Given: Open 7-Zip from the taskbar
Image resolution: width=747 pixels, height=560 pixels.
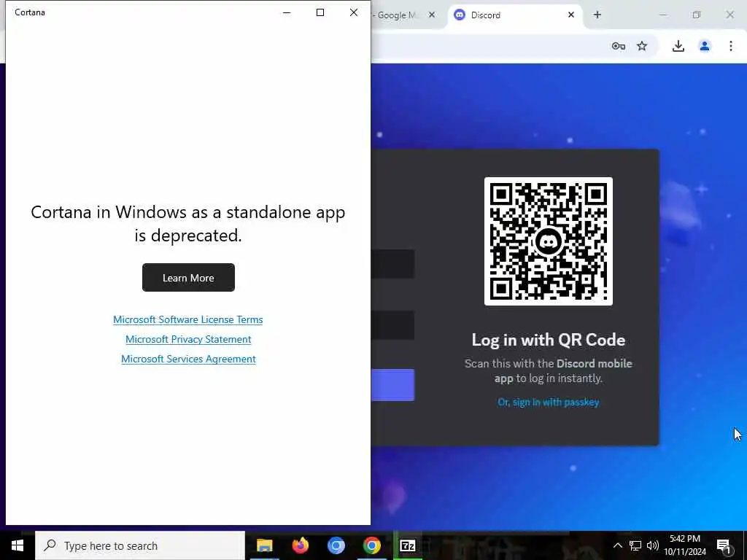Looking at the screenshot, I should pyautogui.click(x=408, y=545).
